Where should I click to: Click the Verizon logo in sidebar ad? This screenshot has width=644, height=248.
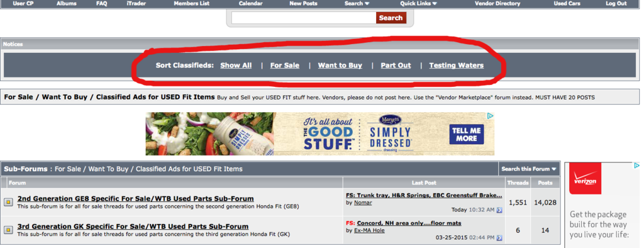click(585, 179)
